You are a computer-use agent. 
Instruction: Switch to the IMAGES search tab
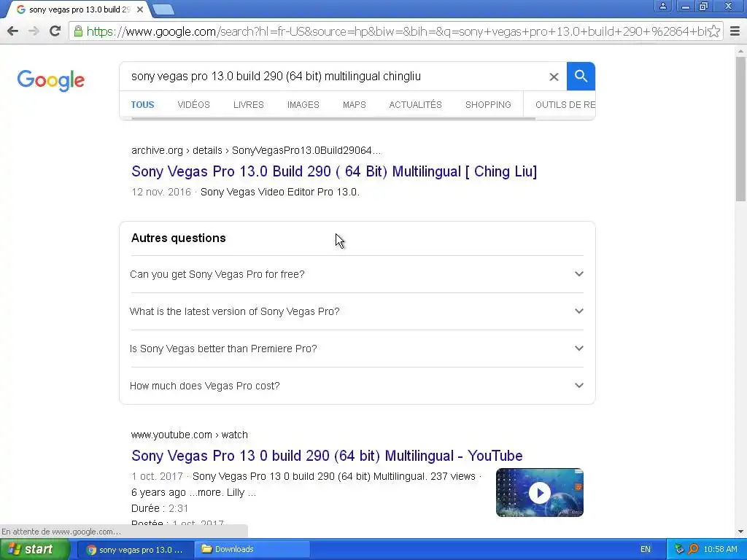(x=303, y=105)
